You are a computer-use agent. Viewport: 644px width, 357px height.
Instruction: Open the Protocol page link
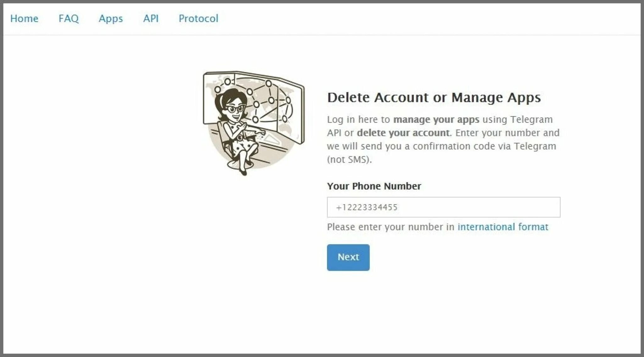pyautogui.click(x=198, y=19)
